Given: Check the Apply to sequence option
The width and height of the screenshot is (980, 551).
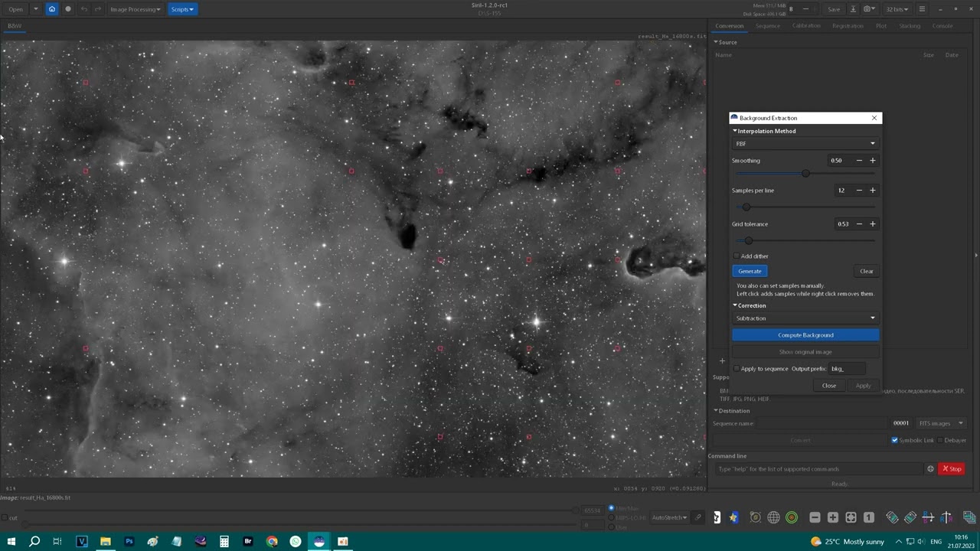Looking at the screenshot, I should click(x=737, y=369).
